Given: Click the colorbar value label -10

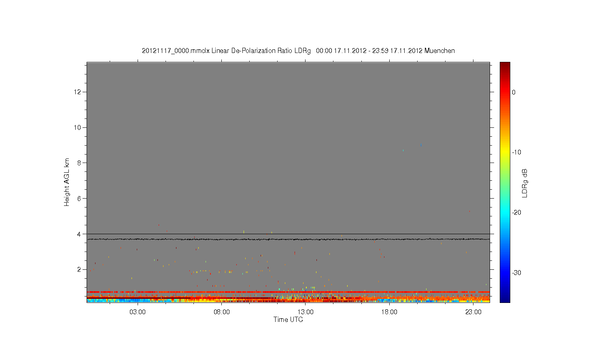Looking at the screenshot, I should (x=517, y=152).
